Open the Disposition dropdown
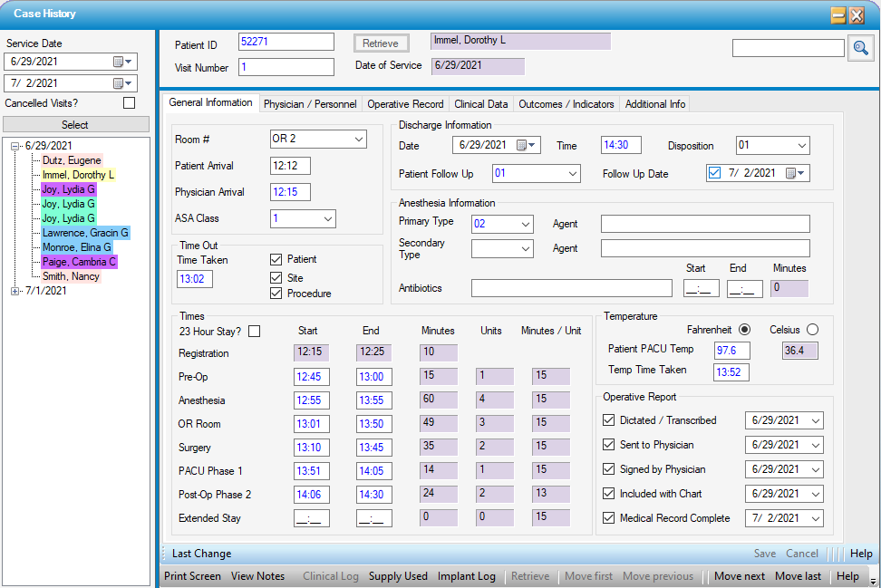Image resolution: width=881 pixels, height=588 pixels. [x=801, y=146]
